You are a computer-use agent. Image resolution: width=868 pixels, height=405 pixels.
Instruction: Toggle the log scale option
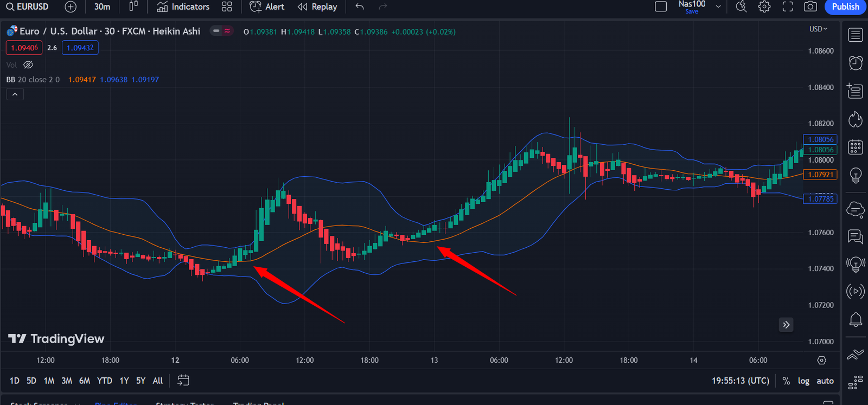803,381
